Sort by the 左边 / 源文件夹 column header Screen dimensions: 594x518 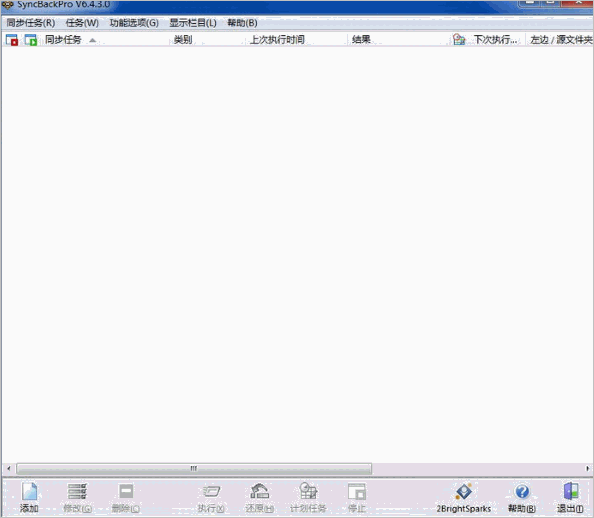click(561, 39)
